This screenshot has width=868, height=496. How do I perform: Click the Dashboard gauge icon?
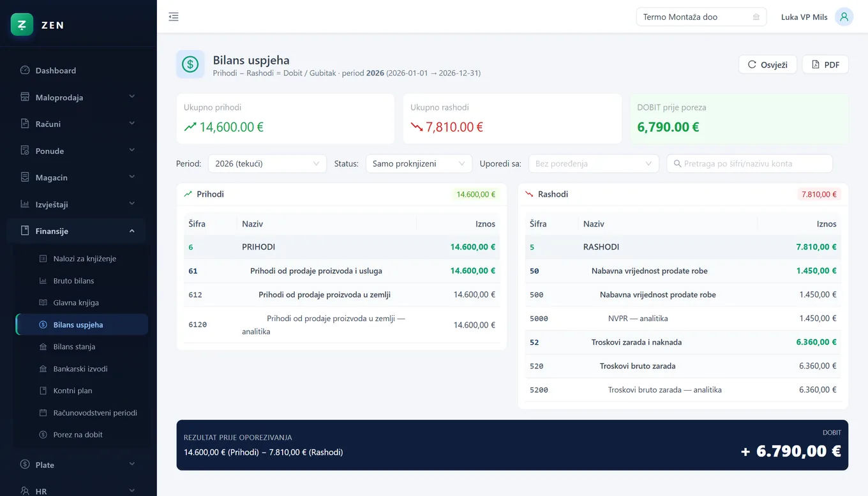click(x=25, y=70)
